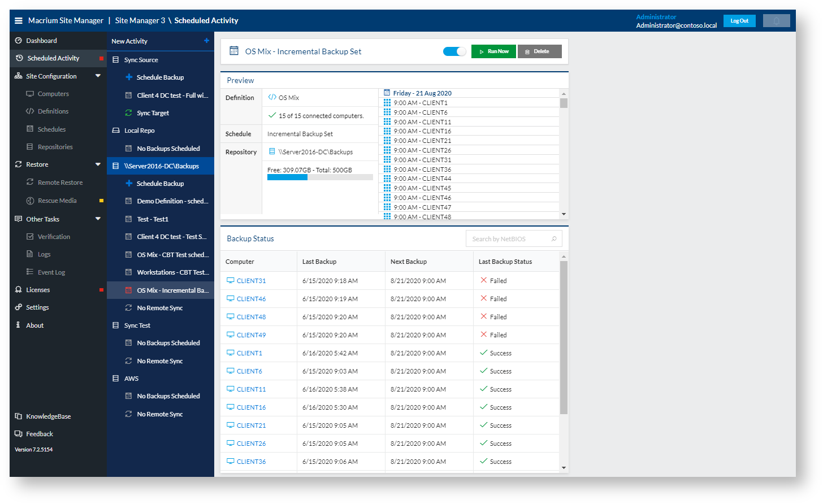Click the Feedback chat icon
823x504 pixels.
tap(19, 434)
